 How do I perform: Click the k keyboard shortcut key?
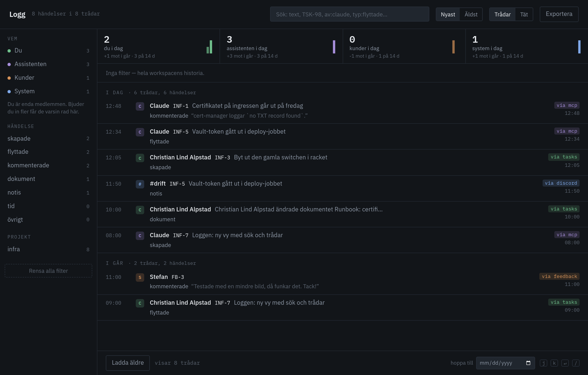click(554, 363)
